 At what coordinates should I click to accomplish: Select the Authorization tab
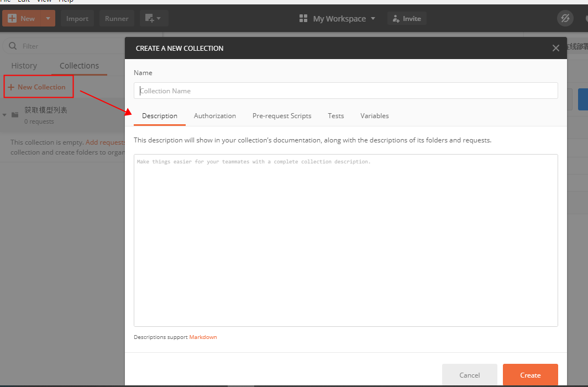coord(215,116)
